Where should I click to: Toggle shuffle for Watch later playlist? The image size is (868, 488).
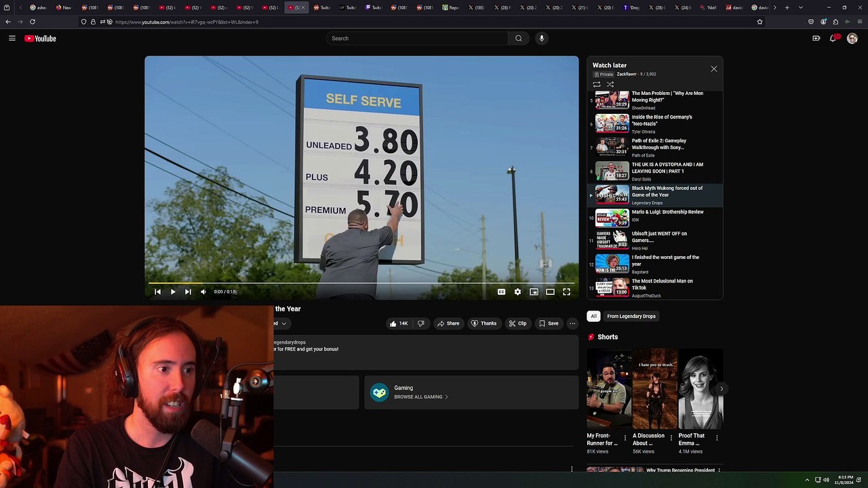pos(610,85)
